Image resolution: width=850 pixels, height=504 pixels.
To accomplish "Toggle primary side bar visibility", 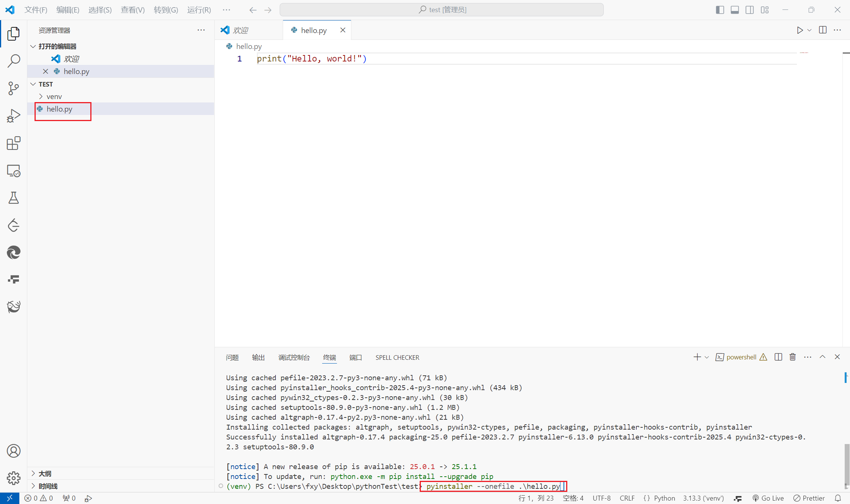I will point(720,10).
